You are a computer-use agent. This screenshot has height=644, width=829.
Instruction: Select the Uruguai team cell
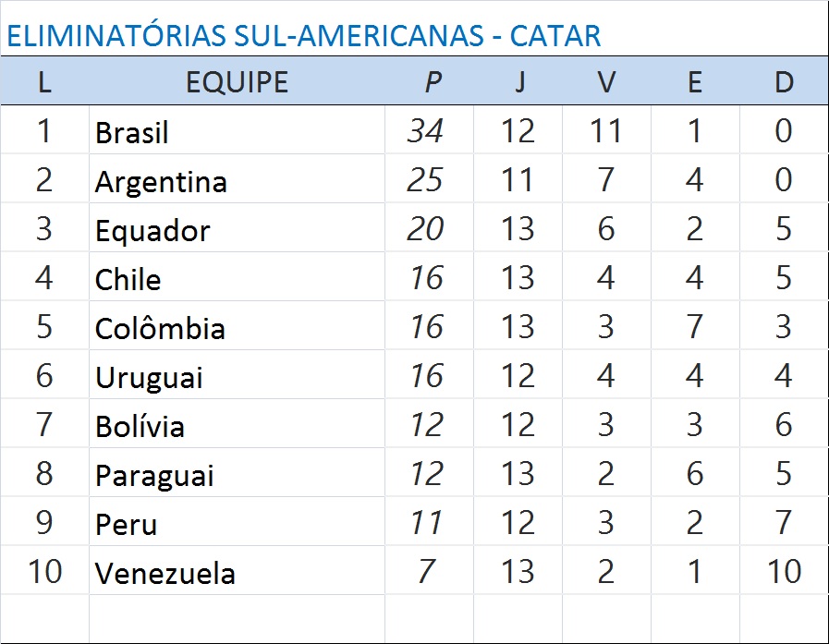(x=149, y=377)
